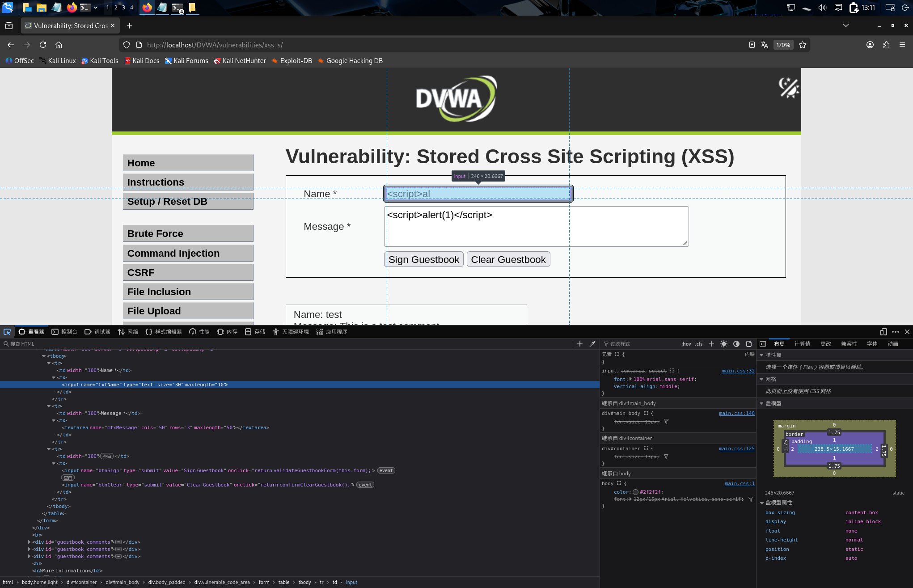Open the Firefox translate page icon
This screenshot has height=588, width=913.
[765, 45]
